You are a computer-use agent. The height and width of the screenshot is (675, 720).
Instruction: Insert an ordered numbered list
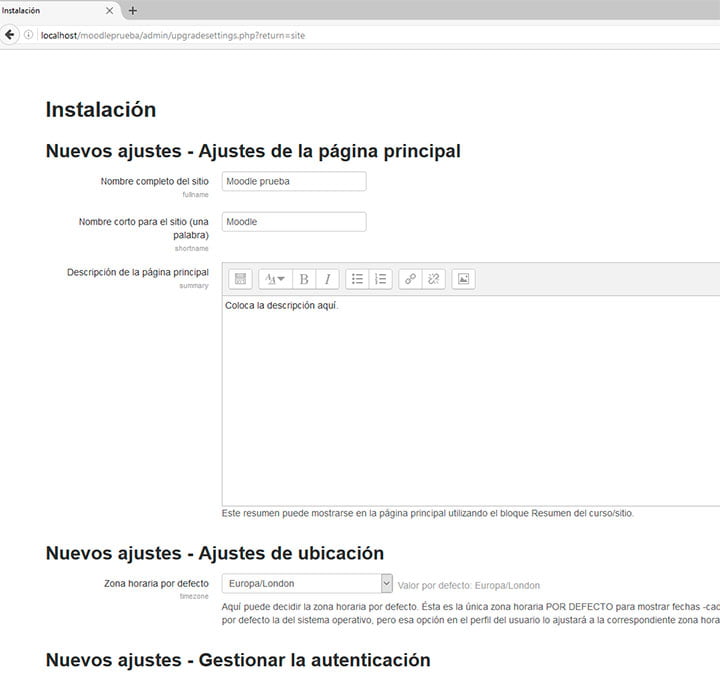point(380,280)
